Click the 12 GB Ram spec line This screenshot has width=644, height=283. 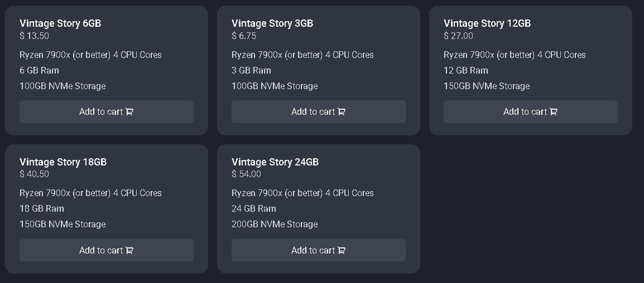pos(466,71)
